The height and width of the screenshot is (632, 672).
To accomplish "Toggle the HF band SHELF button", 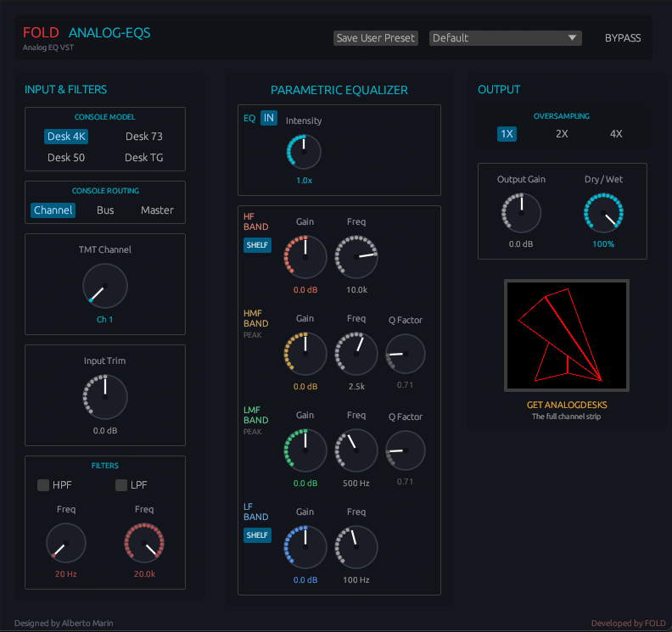I will coord(257,245).
